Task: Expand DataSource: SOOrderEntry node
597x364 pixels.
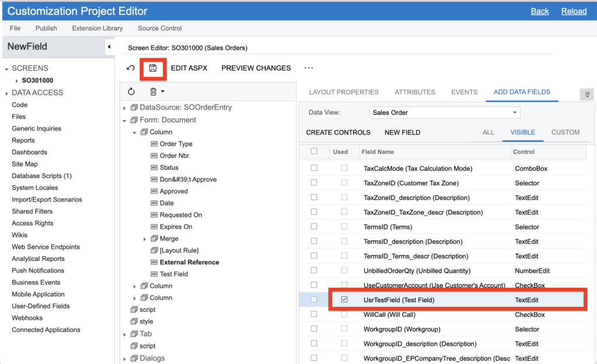Action: click(x=124, y=108)
